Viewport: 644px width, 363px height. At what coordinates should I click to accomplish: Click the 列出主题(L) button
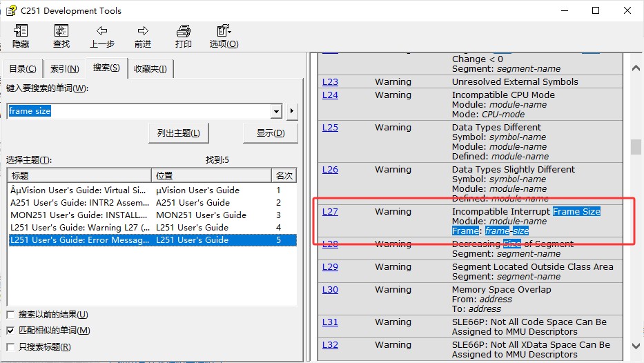click(179, 133)
